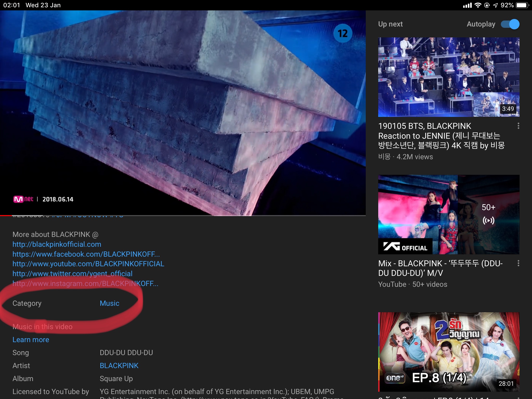This screenshot has width=532, height=399.
Task: Tap the song name DDU-DU DDU-DU
Action: click(x=126, y=353)
